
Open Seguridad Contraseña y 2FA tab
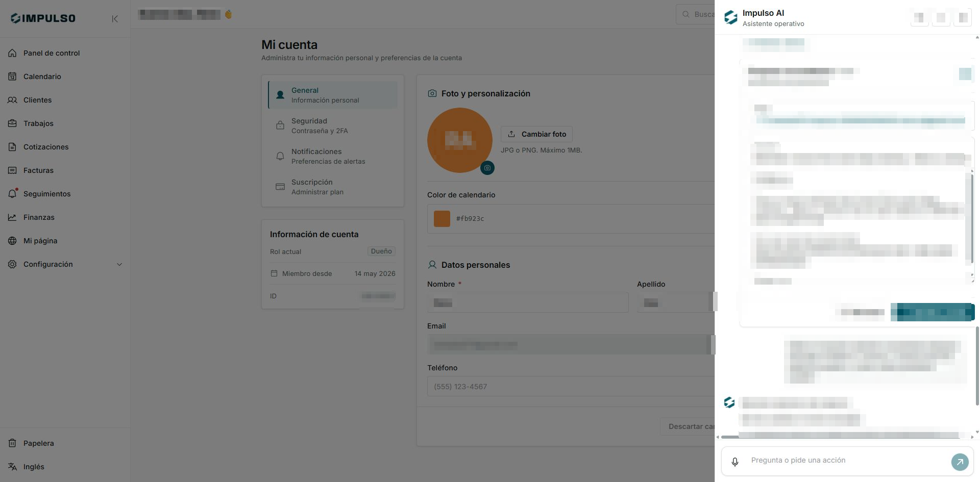pos(333,125)
